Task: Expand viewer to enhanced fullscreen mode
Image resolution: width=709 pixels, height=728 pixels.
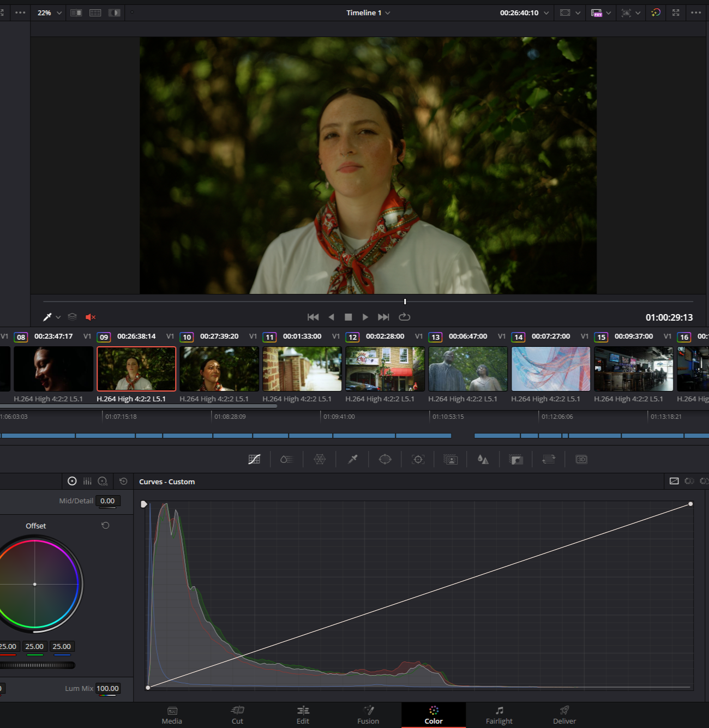Action: (x=676, y=13)
